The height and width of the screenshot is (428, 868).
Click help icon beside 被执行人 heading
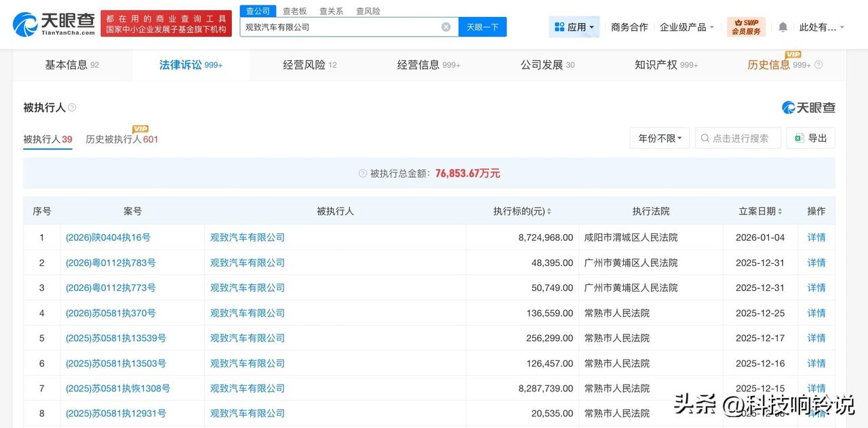[72, 108]
